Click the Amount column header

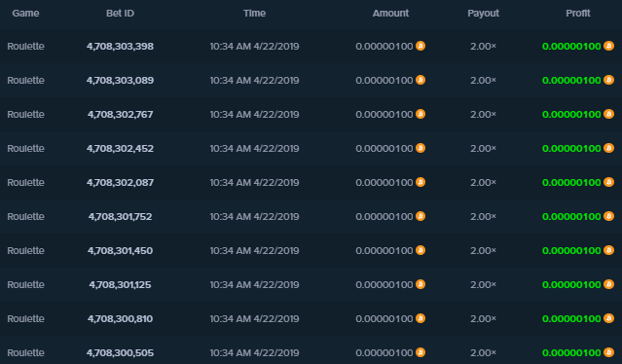(x=390, y=13)
